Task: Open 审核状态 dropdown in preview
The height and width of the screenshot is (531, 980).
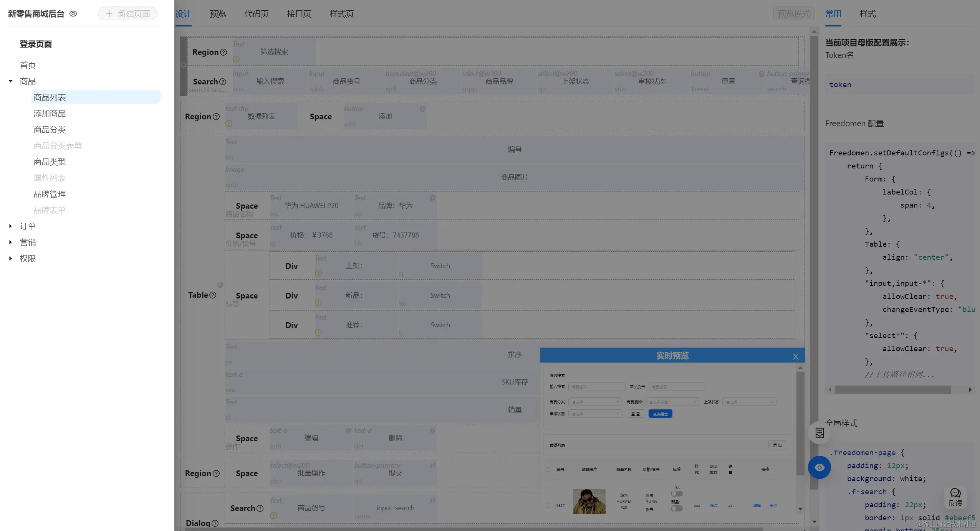Action: pos(595,414)
